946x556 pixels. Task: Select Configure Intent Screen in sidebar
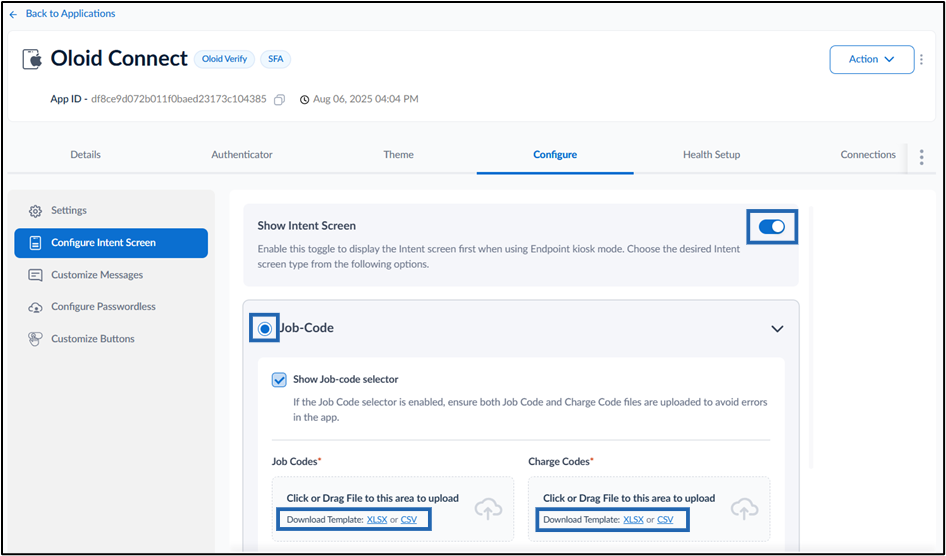(x=111, y=243)
